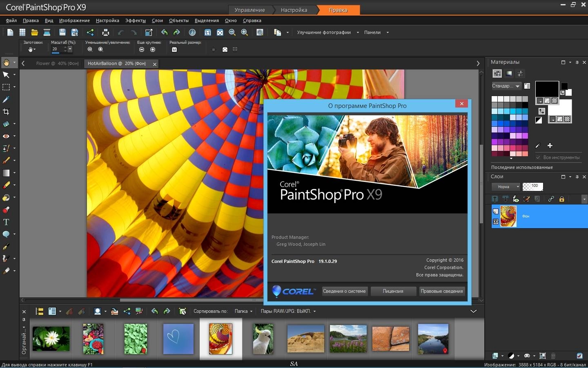
Task: Open the Пары RAW/JPG dropdown
Action: [288, 311]
